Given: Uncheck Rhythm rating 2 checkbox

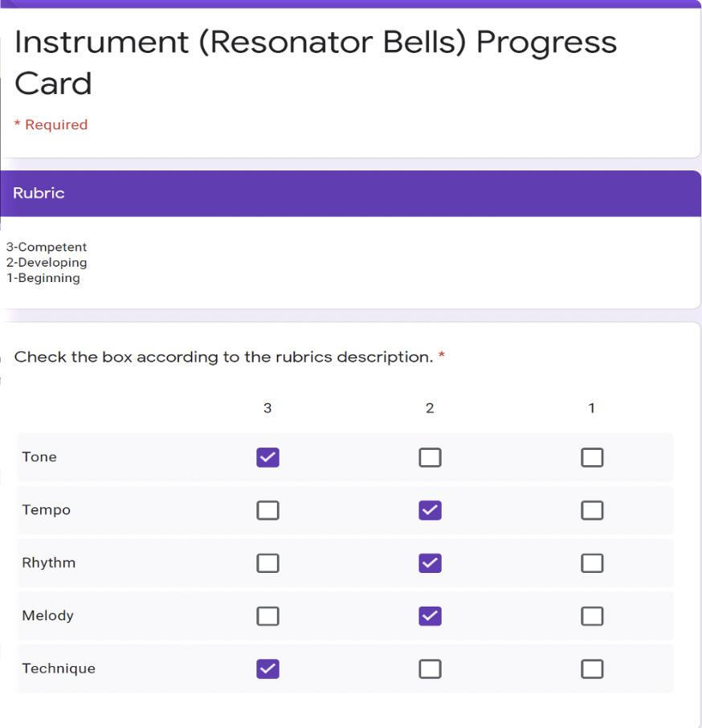Looking at the screenshot, I should [x=430, y=563].
